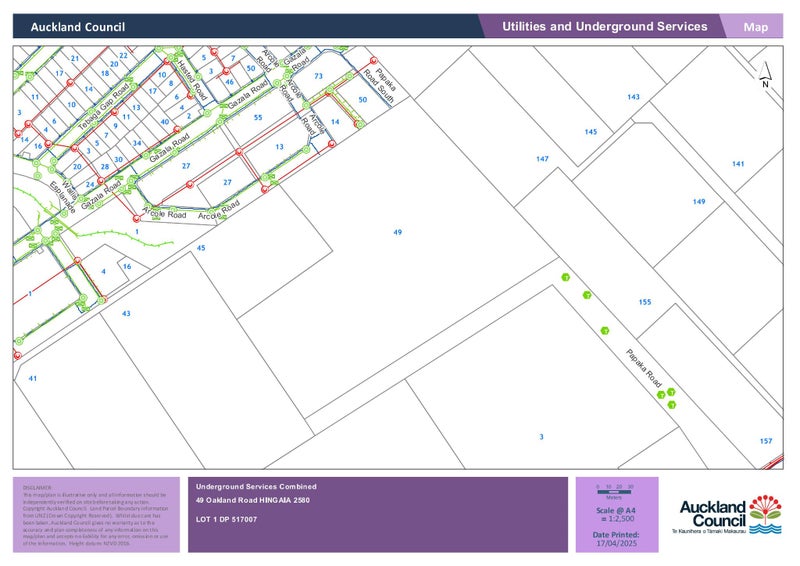Pick parcel 157 at the map corner
Screen dimensions: 800x566
tap(765, 441)
